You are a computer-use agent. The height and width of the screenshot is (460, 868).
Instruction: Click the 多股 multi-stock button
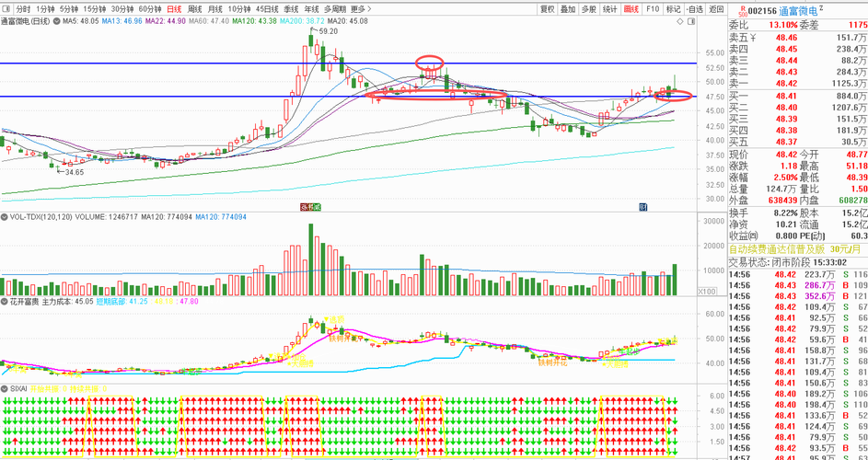pyautogui.click(x=589, y=9)
